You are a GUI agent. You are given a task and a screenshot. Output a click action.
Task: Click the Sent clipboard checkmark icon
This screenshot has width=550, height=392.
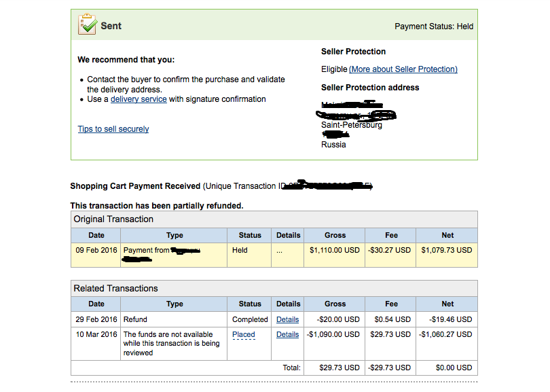coord(88,25)
